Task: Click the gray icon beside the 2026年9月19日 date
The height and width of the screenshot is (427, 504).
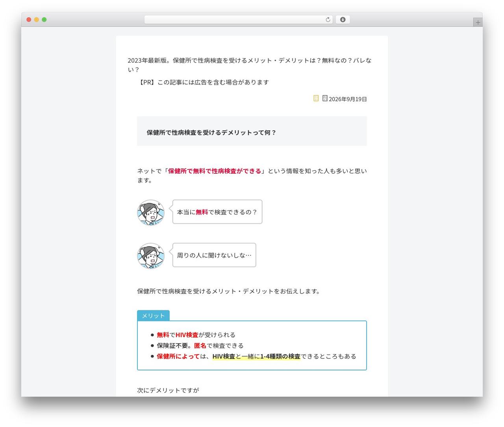Action: click(x=325, y=98)
